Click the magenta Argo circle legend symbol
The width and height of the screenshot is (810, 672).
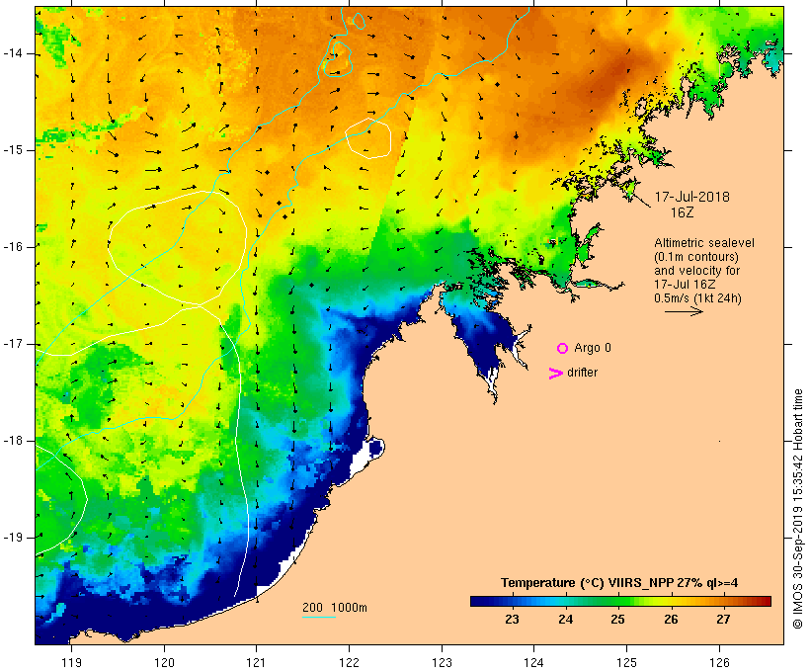pos(563,349)
